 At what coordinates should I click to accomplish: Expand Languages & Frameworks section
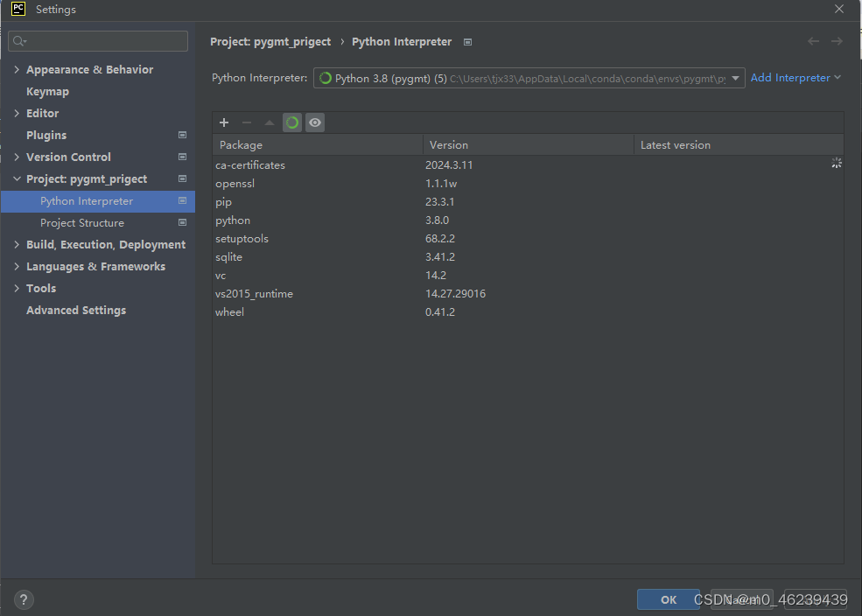[17, 267]
